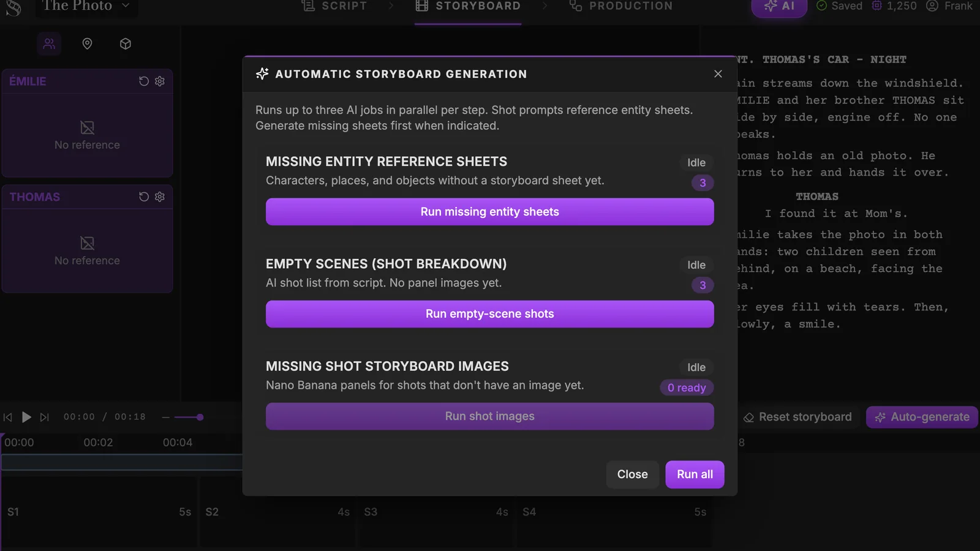Select scene S2 in the timeline
Viewport: 980px width, 551px height.
point(277,512)
